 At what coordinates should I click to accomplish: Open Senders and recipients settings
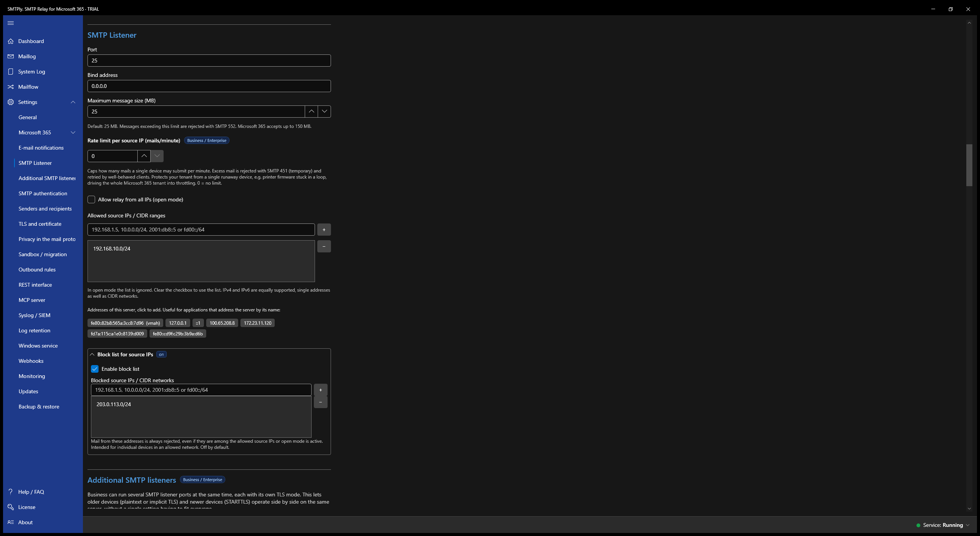tap(45, 209)
